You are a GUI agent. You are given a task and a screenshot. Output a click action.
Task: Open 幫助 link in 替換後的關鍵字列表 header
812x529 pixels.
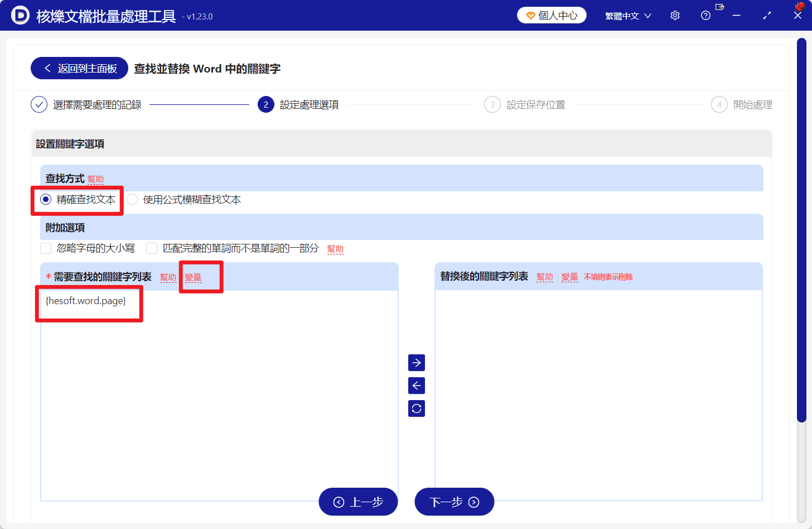545,277
